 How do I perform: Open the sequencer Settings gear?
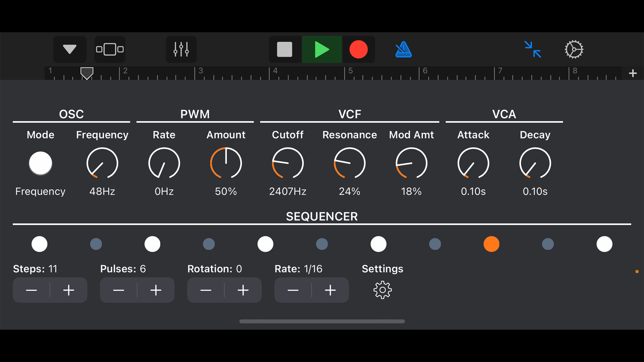pos(382,290)
